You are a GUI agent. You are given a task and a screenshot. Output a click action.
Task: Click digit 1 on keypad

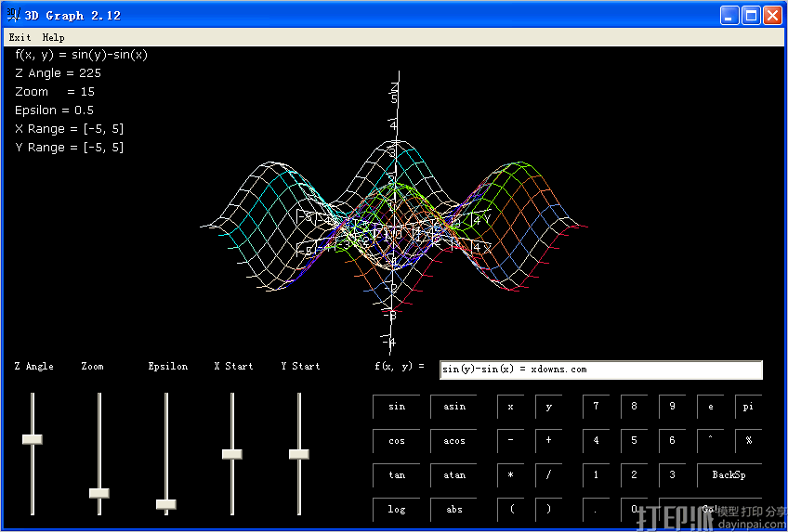tap(596, 474)
